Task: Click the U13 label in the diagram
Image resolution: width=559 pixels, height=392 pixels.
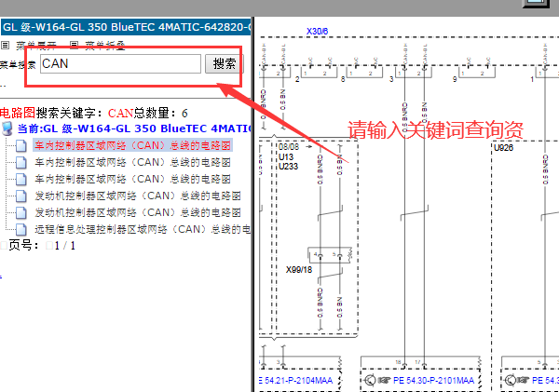Action: click(x=286, y=156)
